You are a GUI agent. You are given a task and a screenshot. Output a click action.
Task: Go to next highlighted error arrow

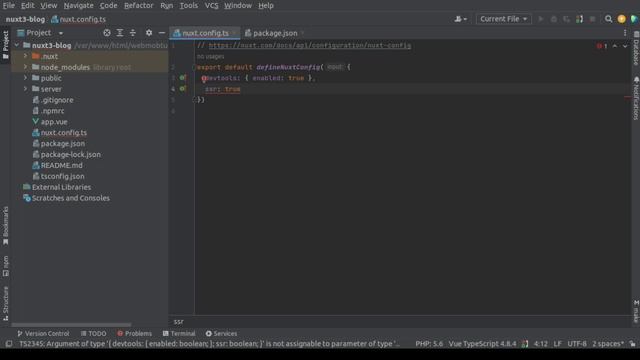pos(625,46)
